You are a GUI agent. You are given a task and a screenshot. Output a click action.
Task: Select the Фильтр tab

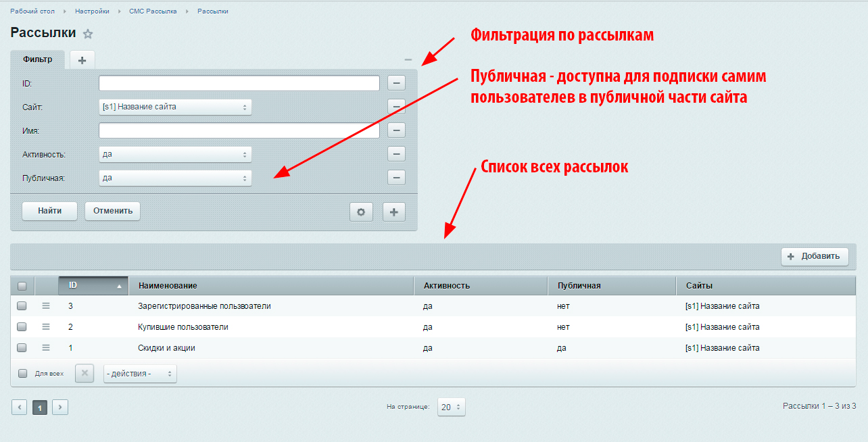coord(37,59)
